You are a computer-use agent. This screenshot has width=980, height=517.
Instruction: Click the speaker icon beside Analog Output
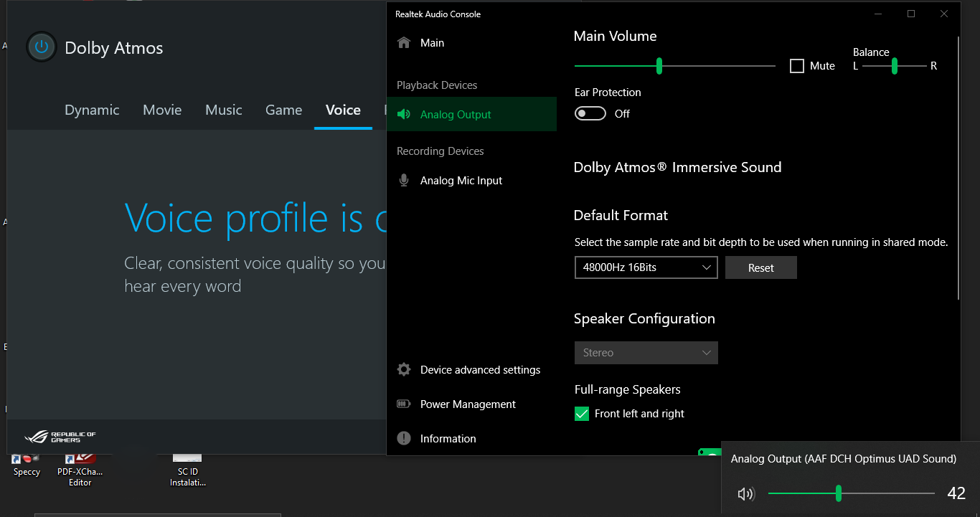(x=404, y=115)
